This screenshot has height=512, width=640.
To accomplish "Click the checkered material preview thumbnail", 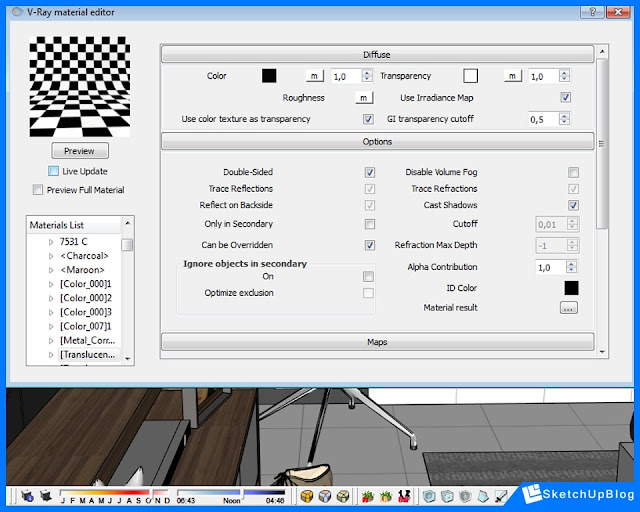I will pyautogui.click(x=80, y=86).
